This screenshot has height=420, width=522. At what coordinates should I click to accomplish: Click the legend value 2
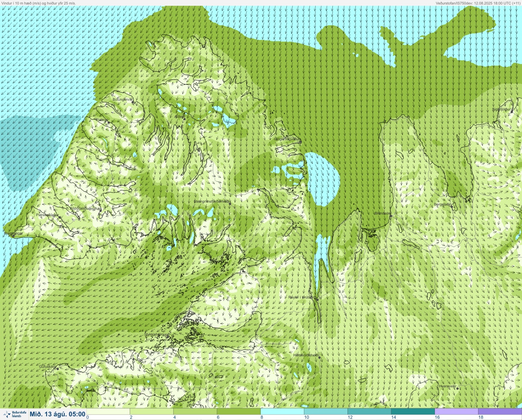coord(131,417)
